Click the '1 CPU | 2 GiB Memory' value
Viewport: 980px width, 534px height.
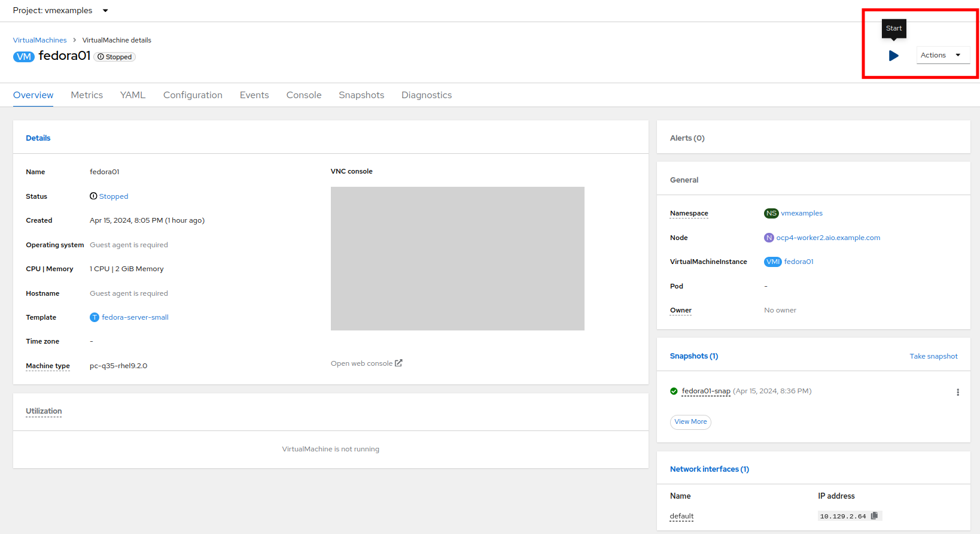click(x=127, y=269)
